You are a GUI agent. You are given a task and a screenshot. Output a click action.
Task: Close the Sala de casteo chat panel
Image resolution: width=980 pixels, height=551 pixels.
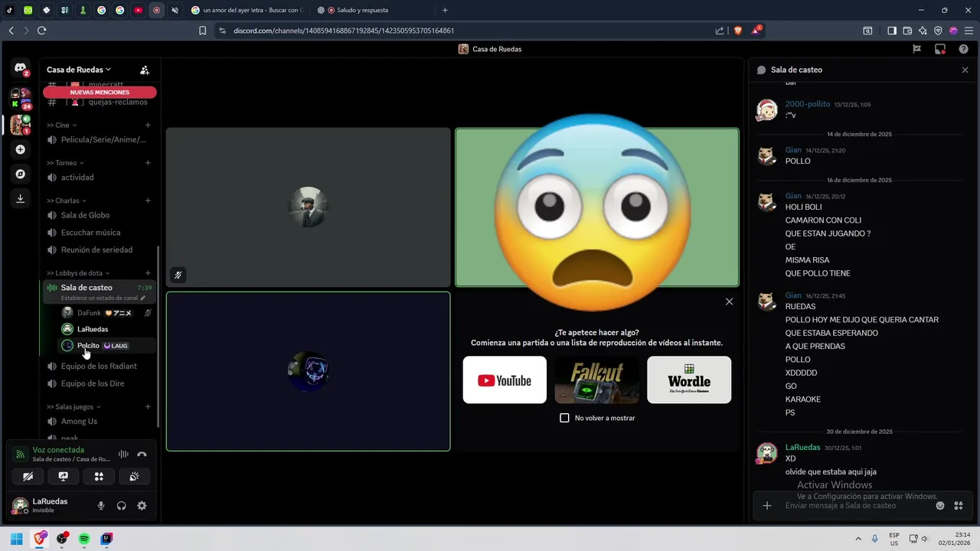point(965,70)
